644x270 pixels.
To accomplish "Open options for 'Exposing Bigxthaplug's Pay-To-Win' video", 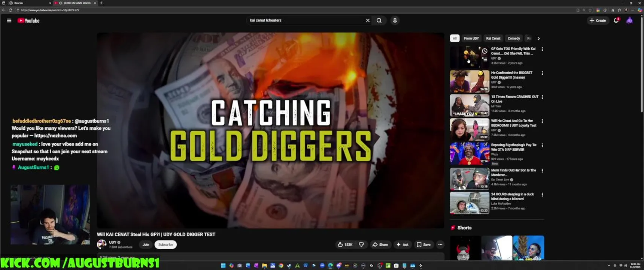I will [542, 145].
